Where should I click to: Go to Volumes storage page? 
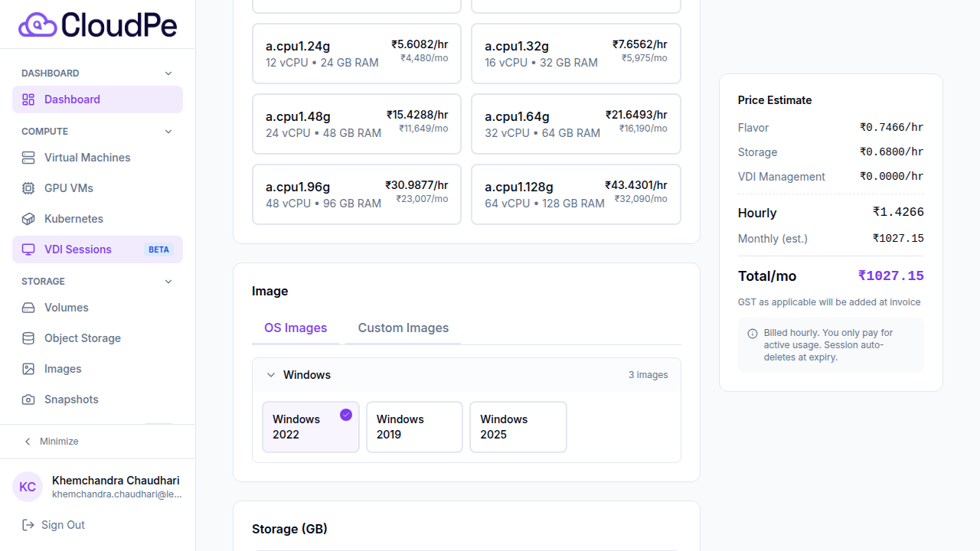click(x=97, y=308)
